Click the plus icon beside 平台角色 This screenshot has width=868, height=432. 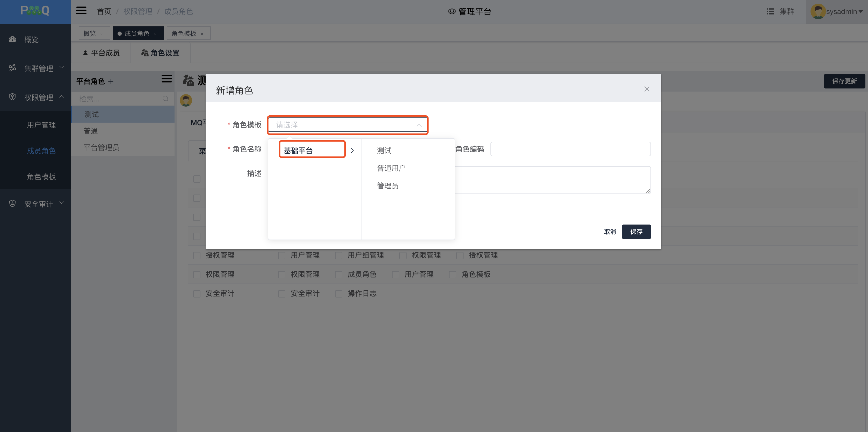[111, 81]
